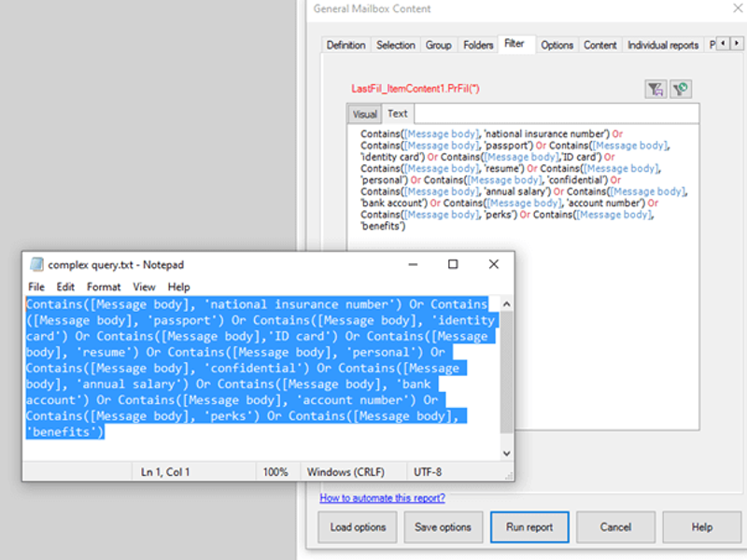Maximize the Notepad window
The image size is (747, 560).
(x=453, y=264)
